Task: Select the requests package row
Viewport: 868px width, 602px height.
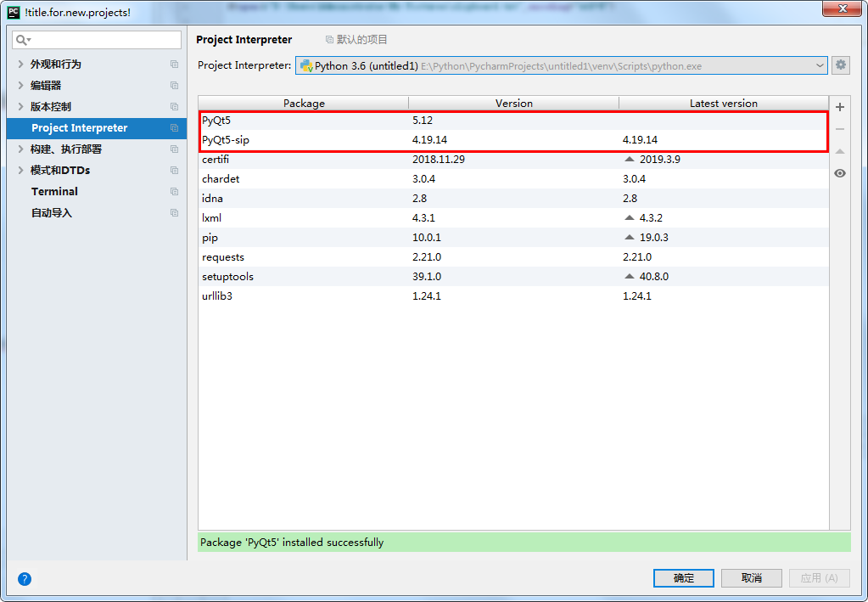Action: [x=513, y=257]
